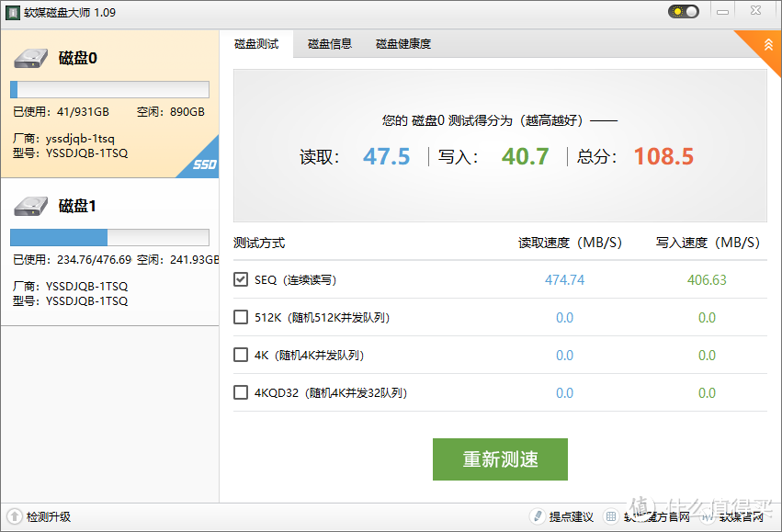Toggle the yellow mode switch in title bar
782x532 pixels.
pyautogui.click(x=684, y=11)
